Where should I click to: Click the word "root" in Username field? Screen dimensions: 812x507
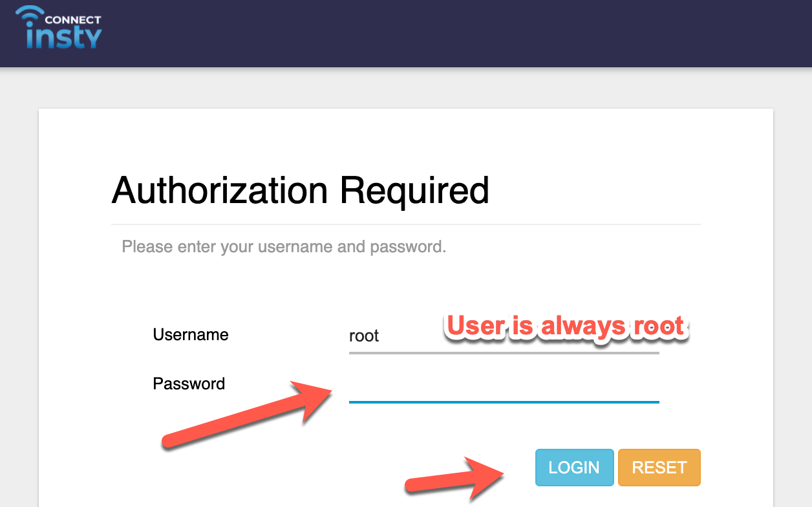[364, 336]
